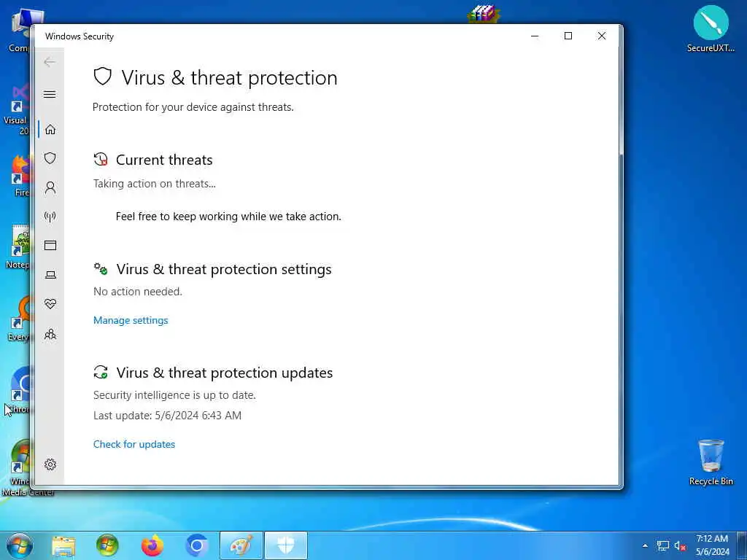Go back with the back arrow

click(x=50, y=62)
